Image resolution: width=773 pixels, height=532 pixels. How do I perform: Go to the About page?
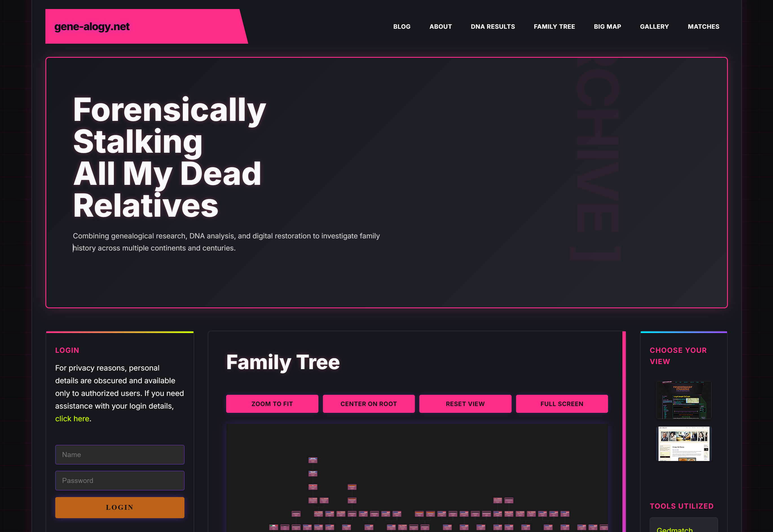point(441,26)
